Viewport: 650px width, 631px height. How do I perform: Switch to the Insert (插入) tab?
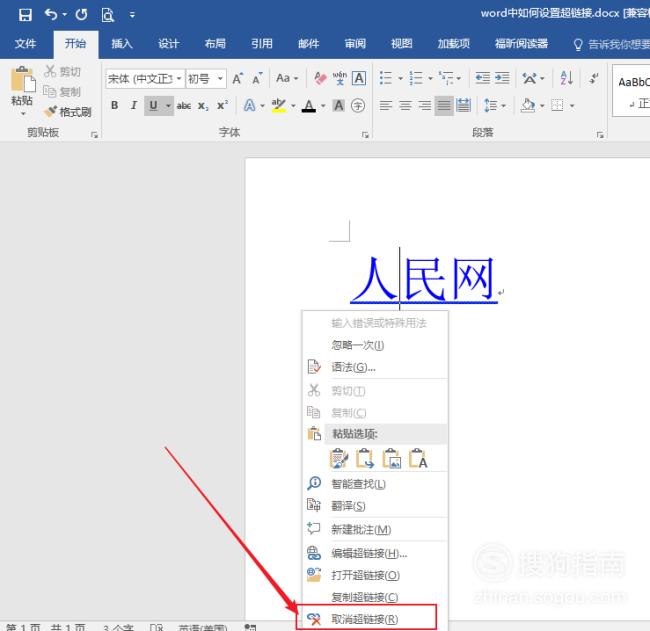(x=122, y=44)
